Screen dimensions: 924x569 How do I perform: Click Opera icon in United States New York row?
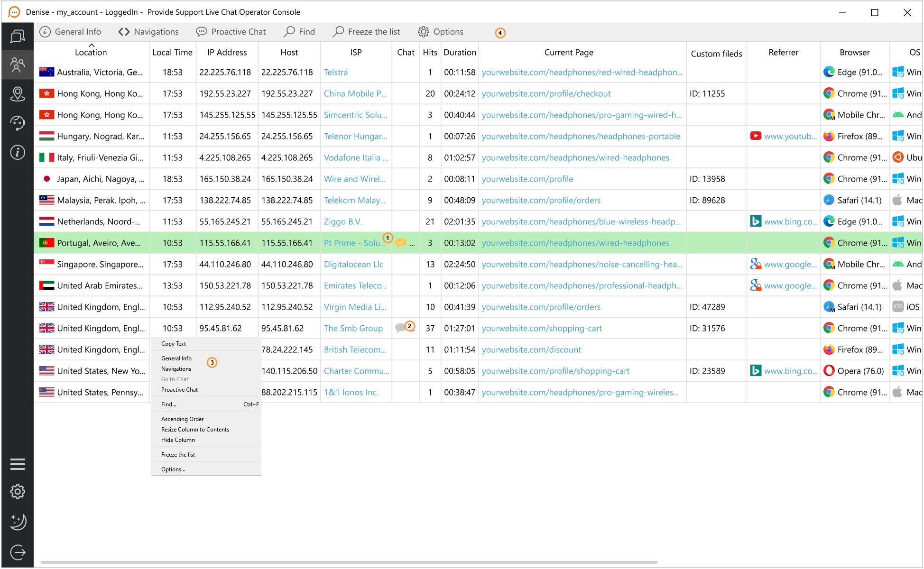[x=829, y=371]
